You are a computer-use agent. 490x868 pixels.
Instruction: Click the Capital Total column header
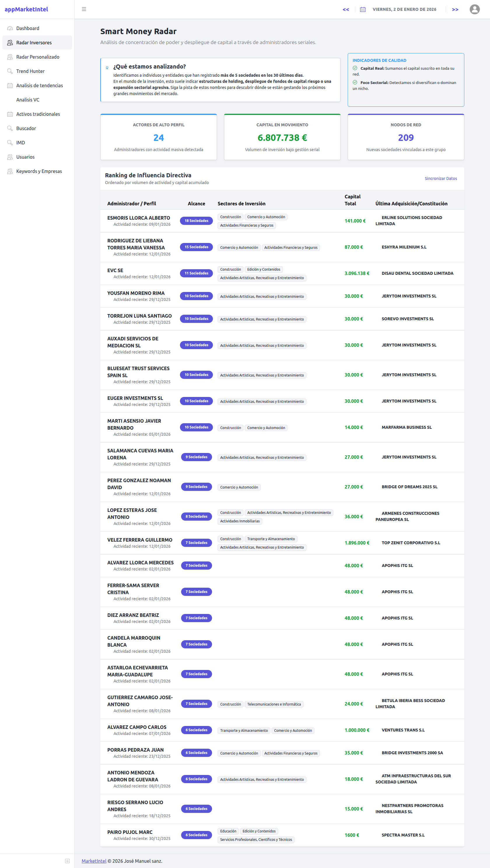point(352,200)
